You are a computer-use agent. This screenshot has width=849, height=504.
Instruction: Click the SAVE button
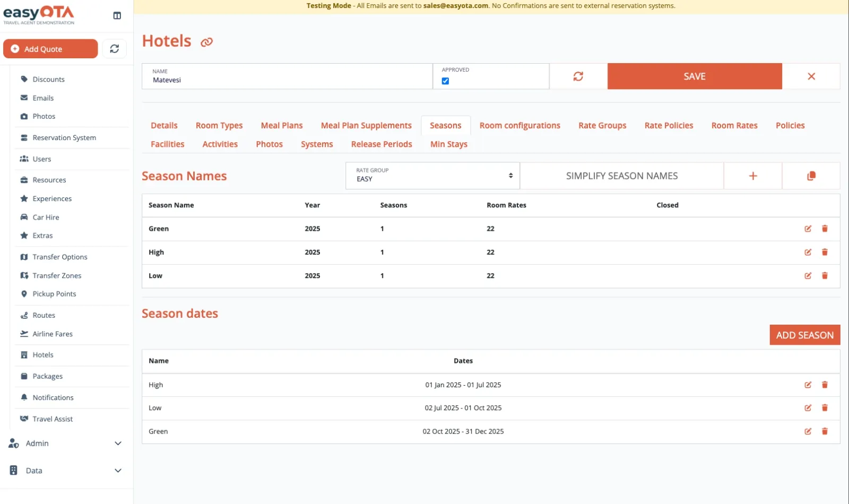coord(695,76)
